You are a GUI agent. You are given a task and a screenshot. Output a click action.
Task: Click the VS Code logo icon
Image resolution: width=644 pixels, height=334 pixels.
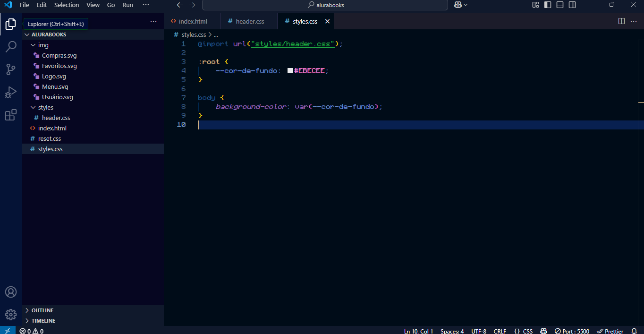tap(8, 5)
